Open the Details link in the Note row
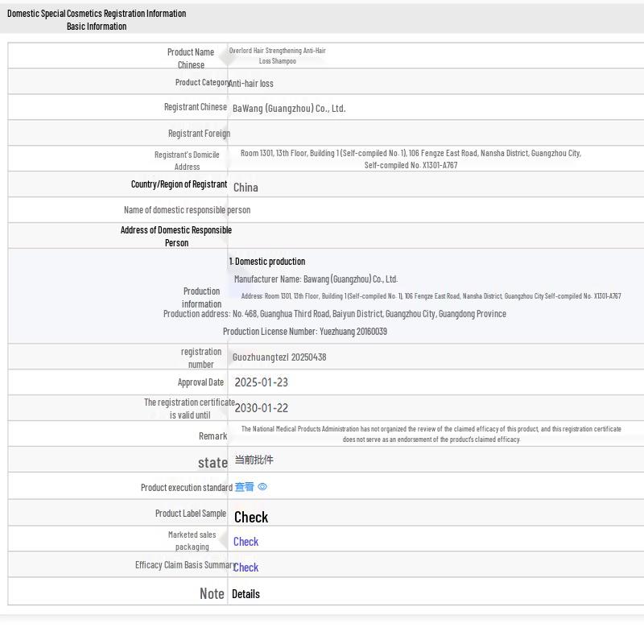The height and width of the screenshot is (644, 644). (246, 594)
